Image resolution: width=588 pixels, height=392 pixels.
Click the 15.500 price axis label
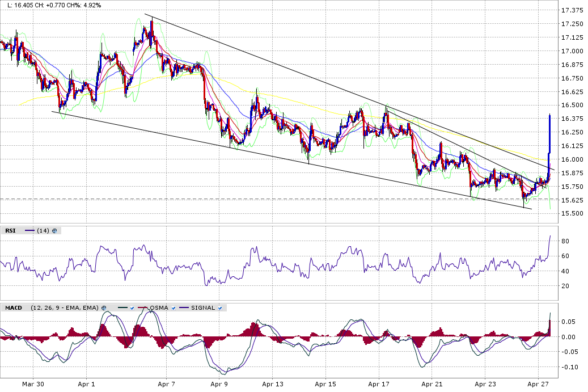[572, 213]
